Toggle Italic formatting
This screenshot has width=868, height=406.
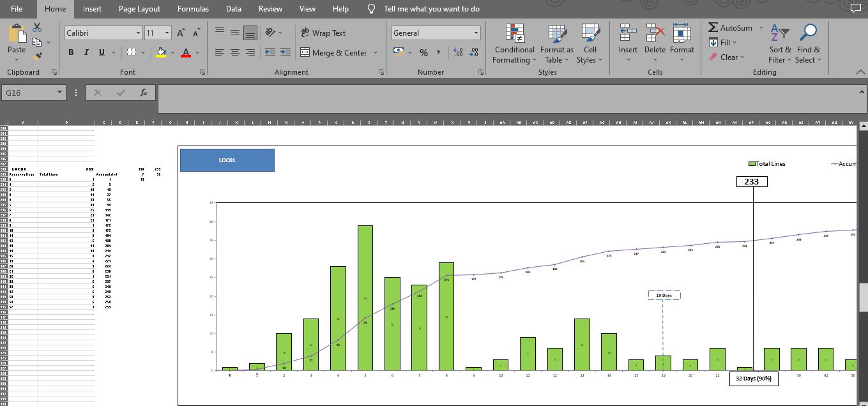pos(86,52)
